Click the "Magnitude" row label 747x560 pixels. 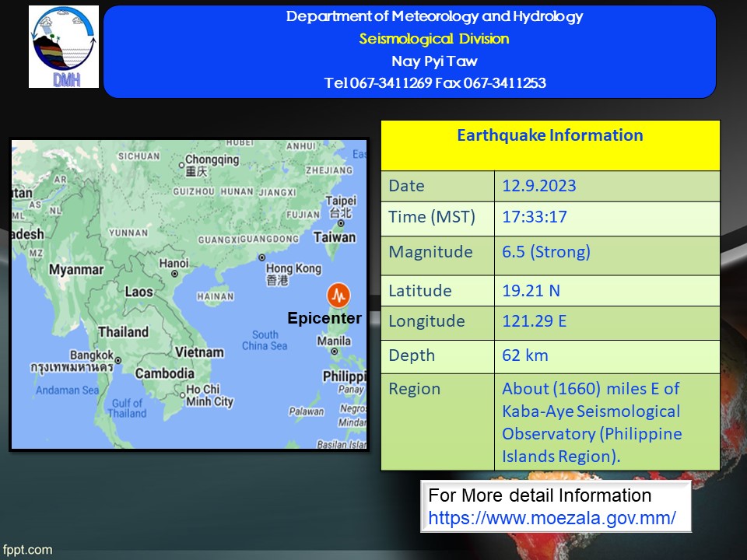click(x=430, y=252)
